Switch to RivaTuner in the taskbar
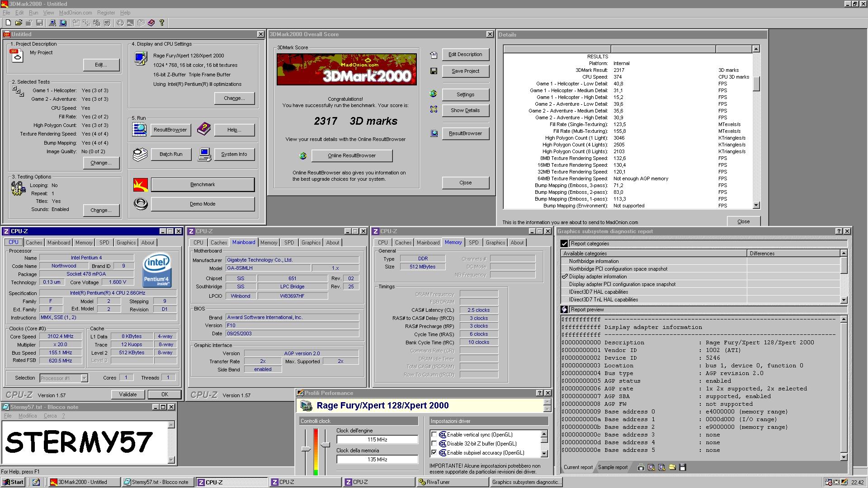Image resolution: width=868 pixels, height=488 pixels. tap(453, 482)
